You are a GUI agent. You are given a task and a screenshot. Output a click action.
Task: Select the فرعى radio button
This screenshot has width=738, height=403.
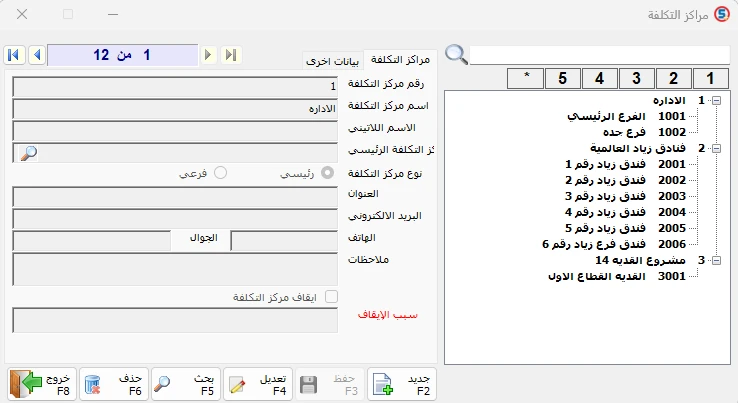point(220,173)
